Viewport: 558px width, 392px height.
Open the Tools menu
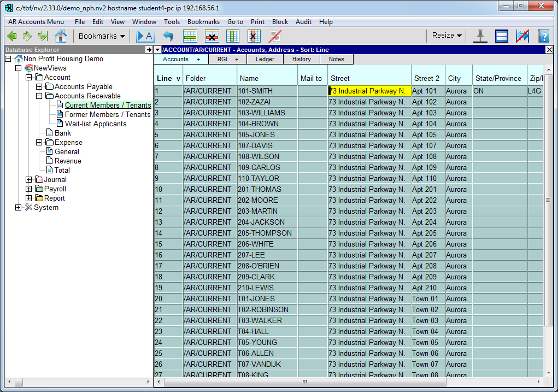pyautogui.click(x=172, y=22)
